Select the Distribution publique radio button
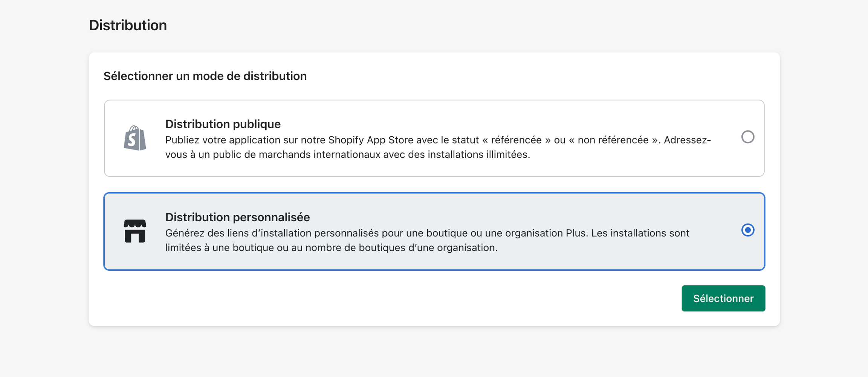The width and height of the screenshot is (868, 377). 747,137
